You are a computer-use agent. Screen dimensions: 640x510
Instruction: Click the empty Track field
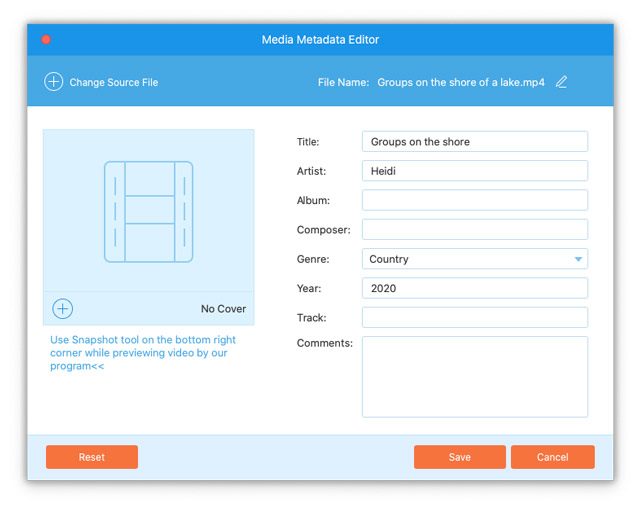pyautogui.click(x=474, y=317)
